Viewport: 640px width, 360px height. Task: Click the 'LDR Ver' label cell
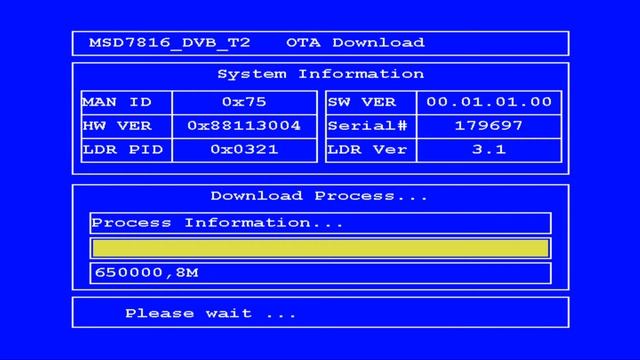tap(371, 150)
